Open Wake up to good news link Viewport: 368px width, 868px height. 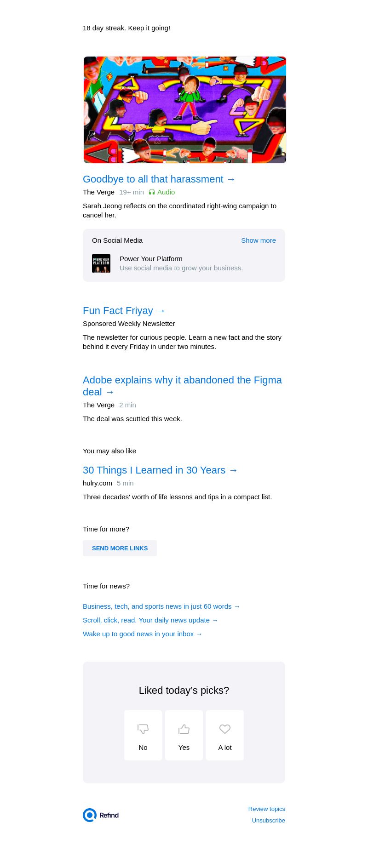[x=143, y=634]
